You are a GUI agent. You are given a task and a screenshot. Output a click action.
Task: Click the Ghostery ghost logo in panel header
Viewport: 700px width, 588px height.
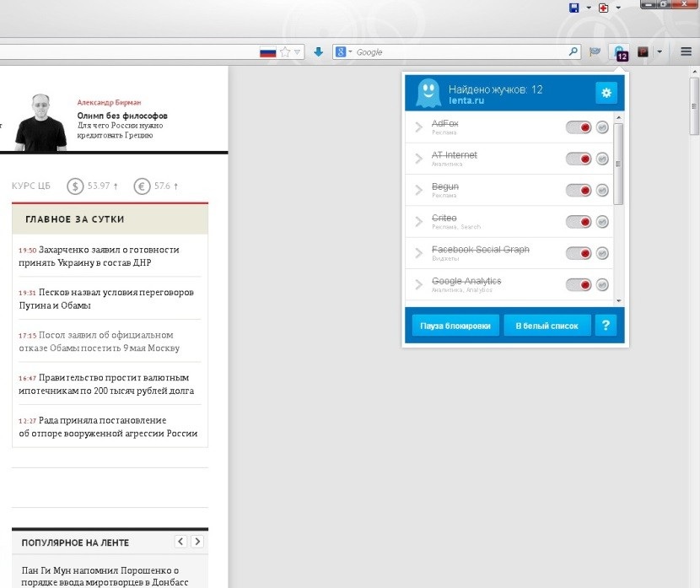(x=428, y=93)
